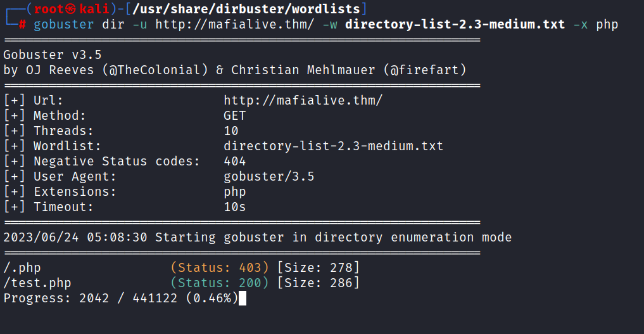
Task: Click the Method value GET
Action: pyautogui.click(x=234, y=115)
